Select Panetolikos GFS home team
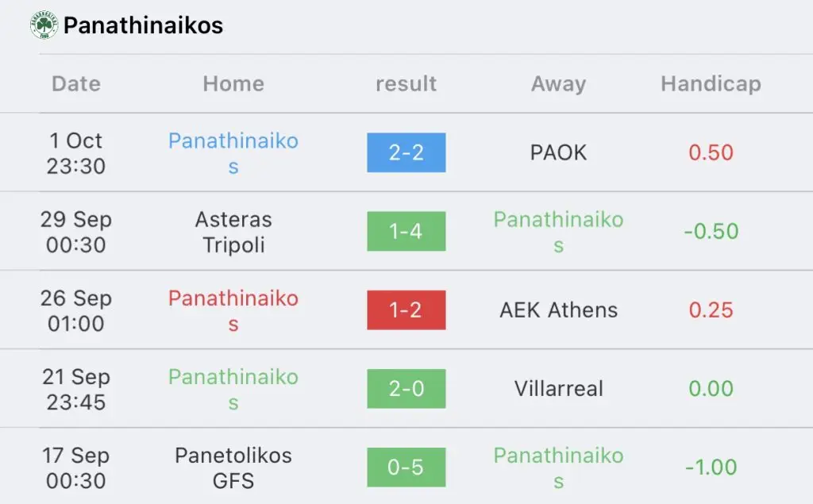Image resolution: width=813 pixels, height=504 pixels. click(233, 467)
